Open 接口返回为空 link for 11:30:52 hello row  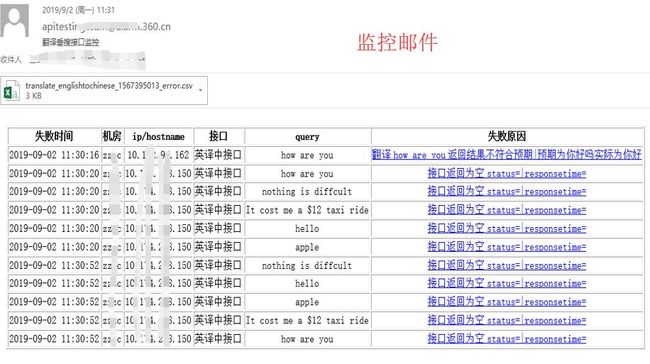click(507, 283)
